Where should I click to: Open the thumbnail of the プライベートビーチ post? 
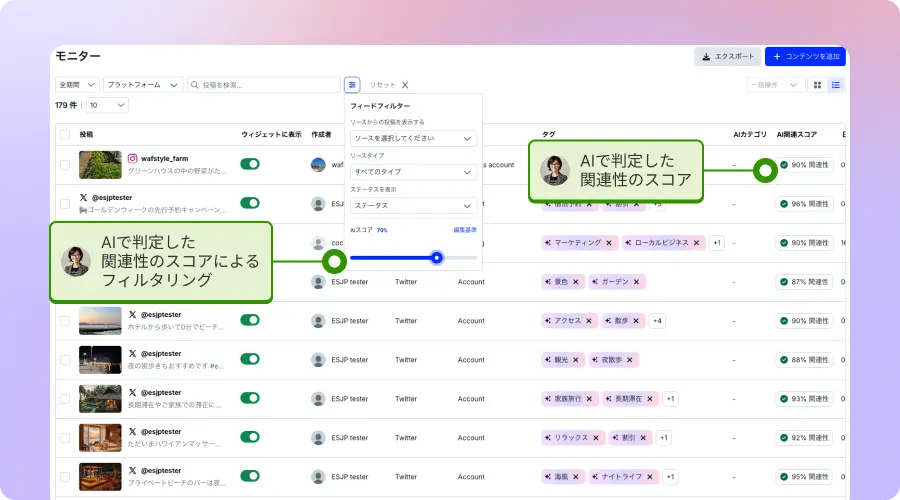(x=100, y=477)
